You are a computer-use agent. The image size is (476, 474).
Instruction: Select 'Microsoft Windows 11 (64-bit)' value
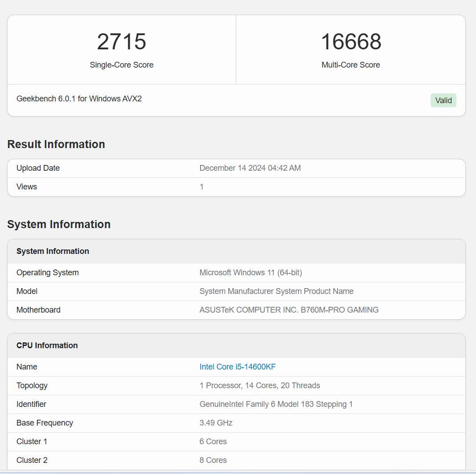(x=251, y=273)
